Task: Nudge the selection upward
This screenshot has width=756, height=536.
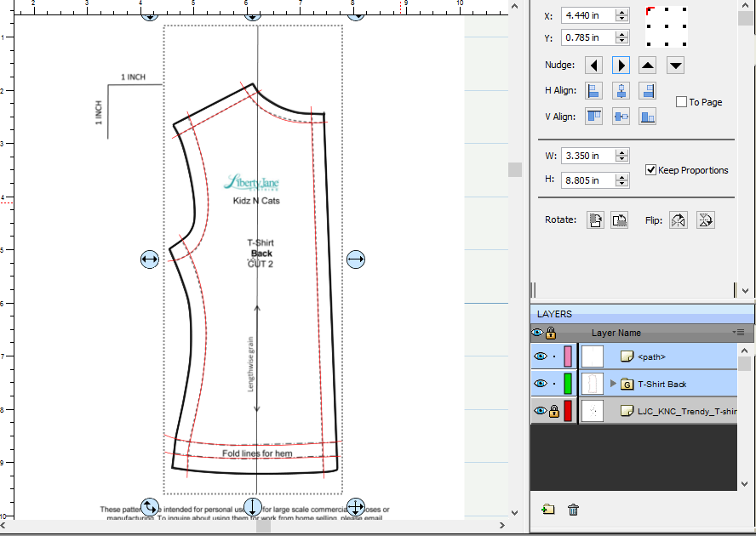Action: pyautogui.click(x=649, y=66)
